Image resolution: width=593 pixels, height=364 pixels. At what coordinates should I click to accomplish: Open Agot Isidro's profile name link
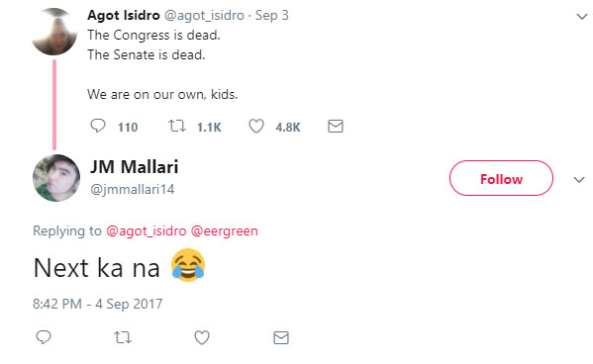tap(124, 15)
